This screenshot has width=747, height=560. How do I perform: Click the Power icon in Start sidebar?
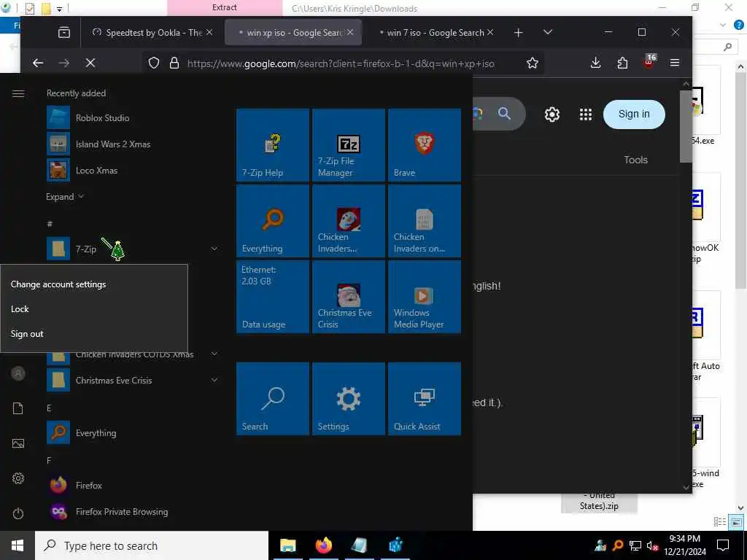(18, 513)
